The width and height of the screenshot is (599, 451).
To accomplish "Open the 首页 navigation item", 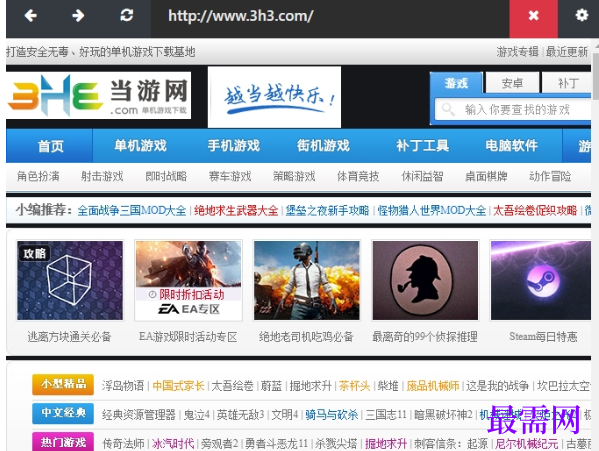I will [50, 146].
